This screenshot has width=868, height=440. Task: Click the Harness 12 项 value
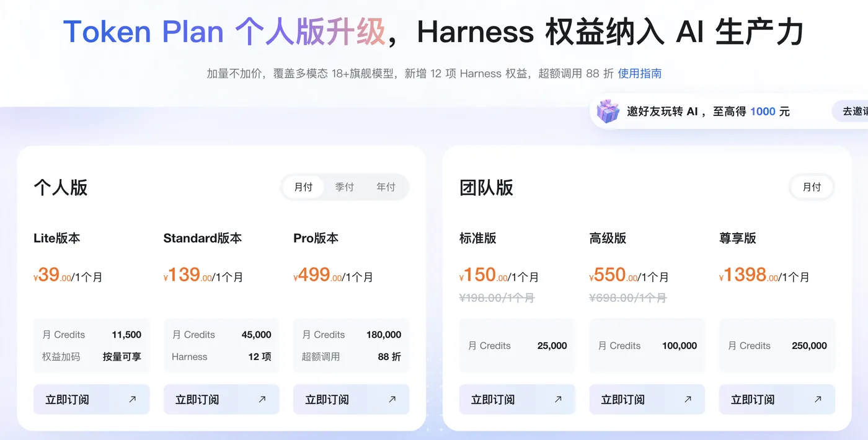[260, 357]
